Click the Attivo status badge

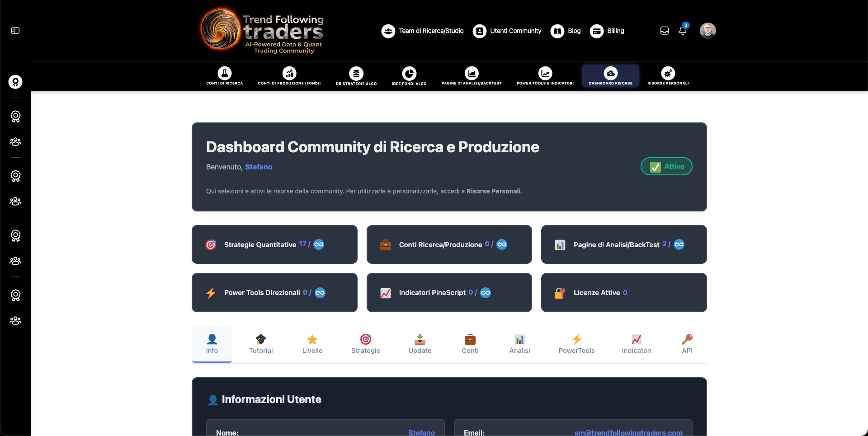(666, 166)
